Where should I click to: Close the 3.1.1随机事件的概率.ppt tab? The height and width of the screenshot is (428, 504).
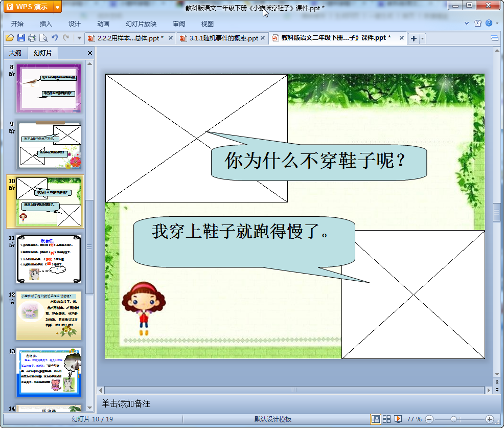(x=263, y=38)
